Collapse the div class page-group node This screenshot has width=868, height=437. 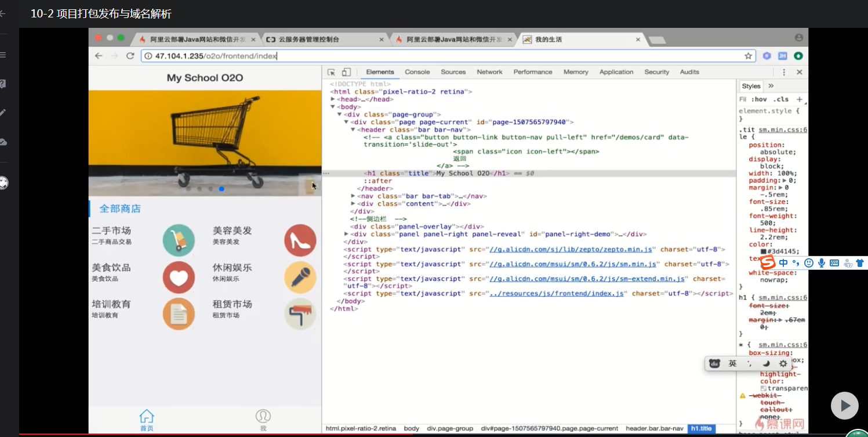(x=339, y=114)
